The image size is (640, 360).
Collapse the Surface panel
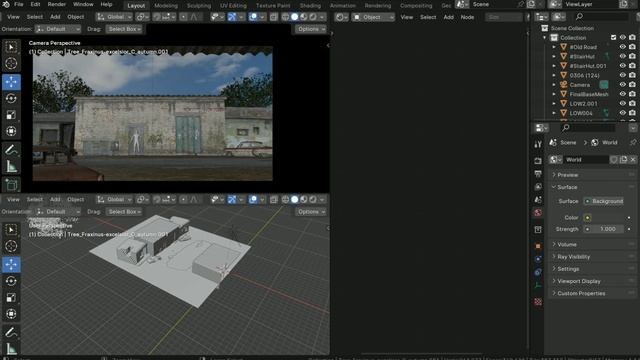point(592,187)
